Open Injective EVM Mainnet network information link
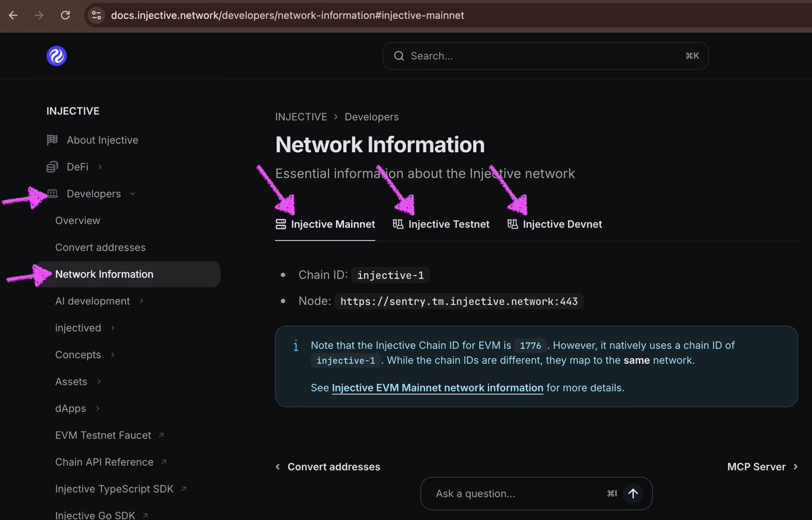812x520 pixels. click(438, 388)
